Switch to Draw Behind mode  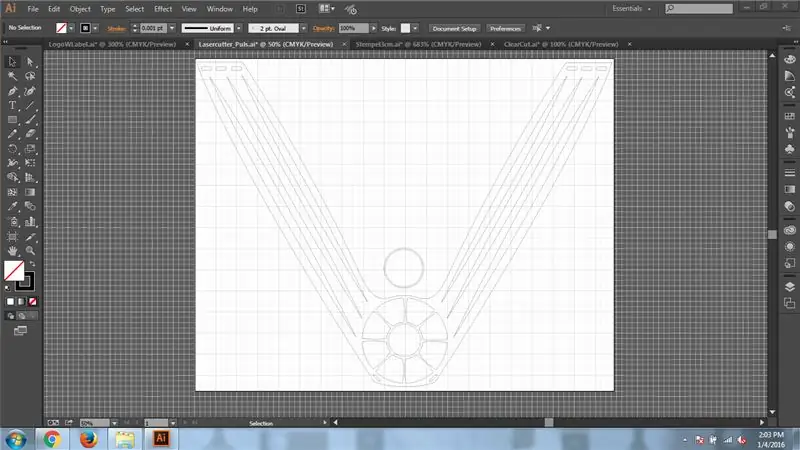coord(22,316)
